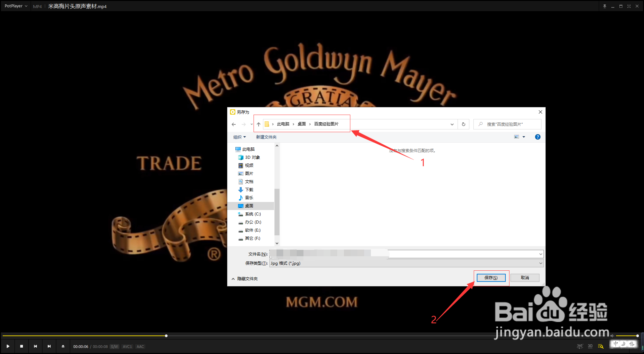This screenshot has width=644, height=354.
Task: Click 桌面 in the address path
Action: [x=302, y=124]
